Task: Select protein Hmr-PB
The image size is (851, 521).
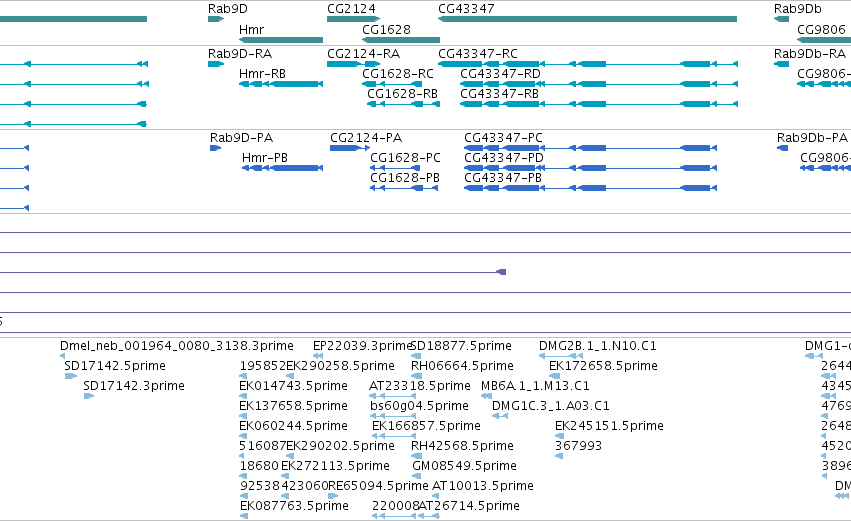Action: 282,168
